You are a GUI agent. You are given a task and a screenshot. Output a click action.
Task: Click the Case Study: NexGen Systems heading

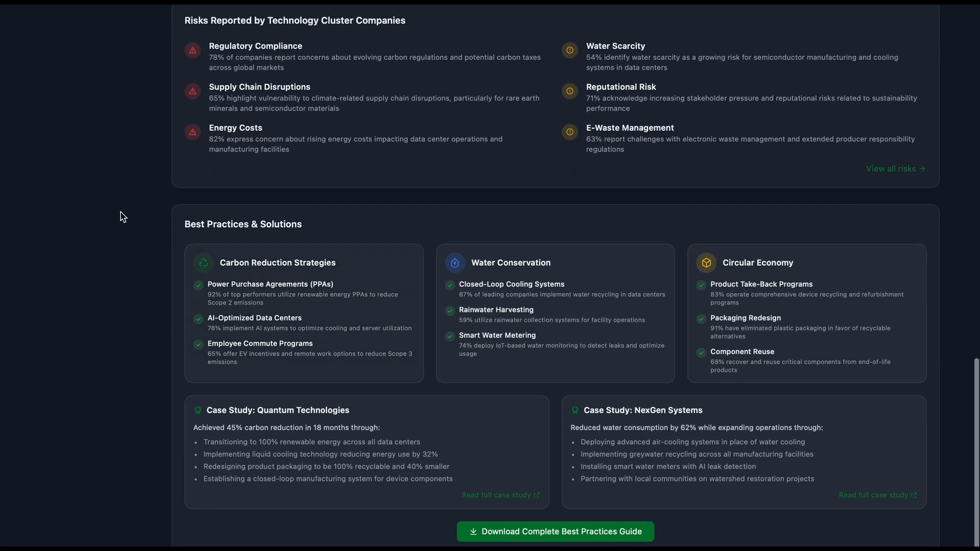click(643, 410)
